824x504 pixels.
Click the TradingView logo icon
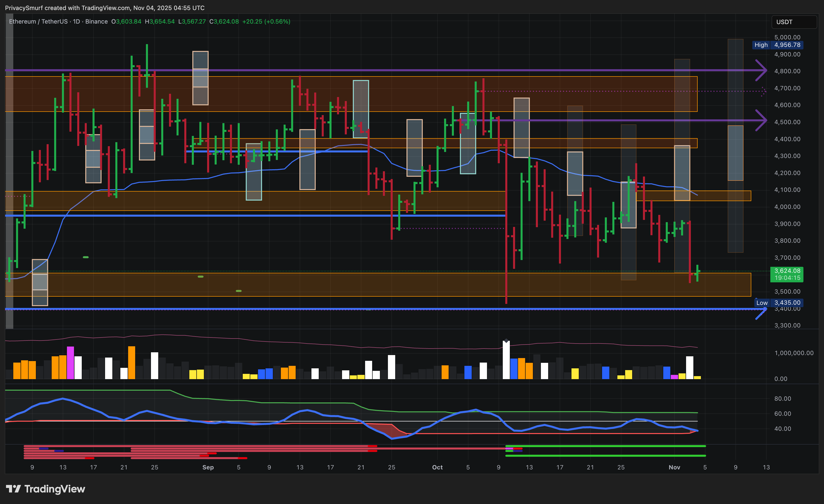tap(13, 489)
